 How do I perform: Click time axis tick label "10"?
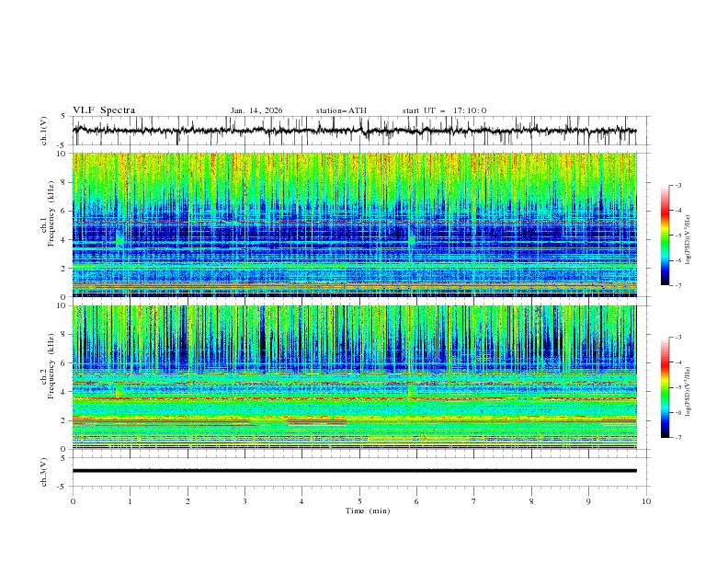click(x=646, y=501)
